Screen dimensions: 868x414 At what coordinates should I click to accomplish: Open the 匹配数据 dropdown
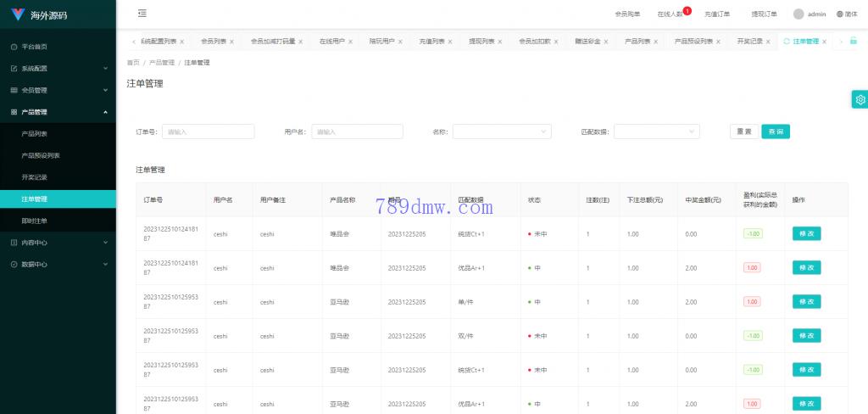[656, 131]
